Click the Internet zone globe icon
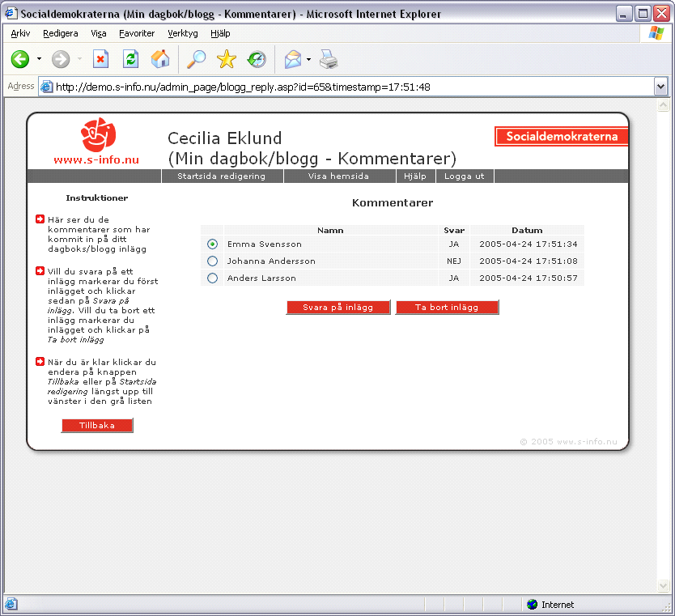The height and width of the screenshot is (616, 675). [532, 605]
